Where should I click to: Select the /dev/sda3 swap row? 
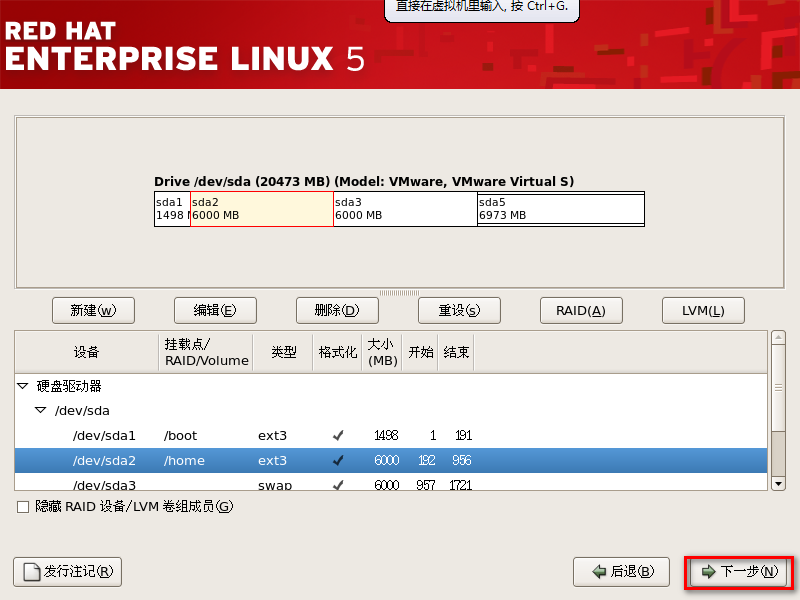(x=391, y=483)
